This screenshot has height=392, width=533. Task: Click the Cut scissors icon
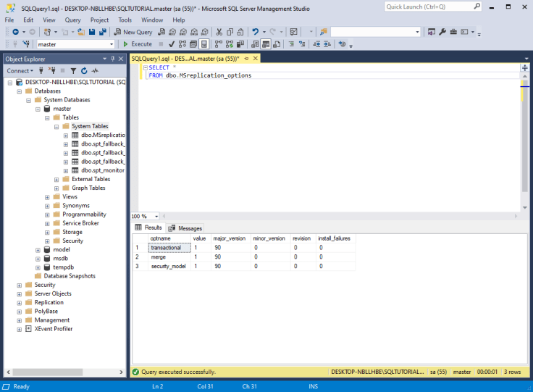pyautogui.click(x=218, y=32)
